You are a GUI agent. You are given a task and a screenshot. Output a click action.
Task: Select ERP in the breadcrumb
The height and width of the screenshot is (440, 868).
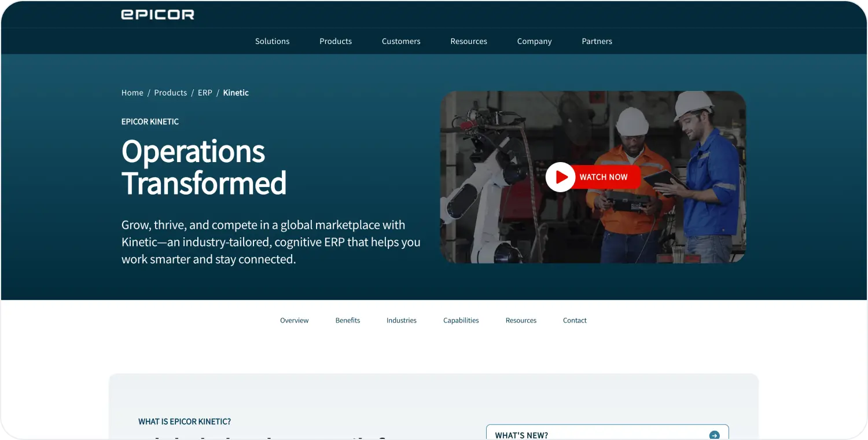[205, 93]
